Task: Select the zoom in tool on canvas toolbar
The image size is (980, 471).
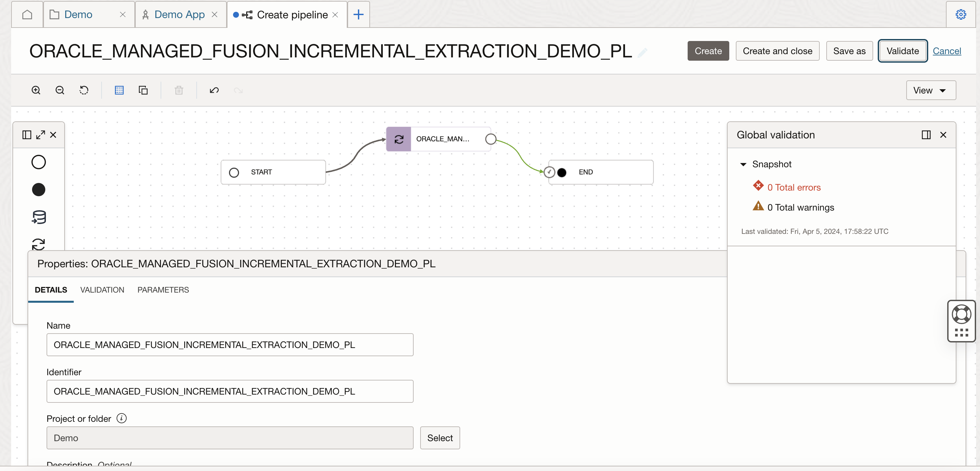Action: (36, 90)
